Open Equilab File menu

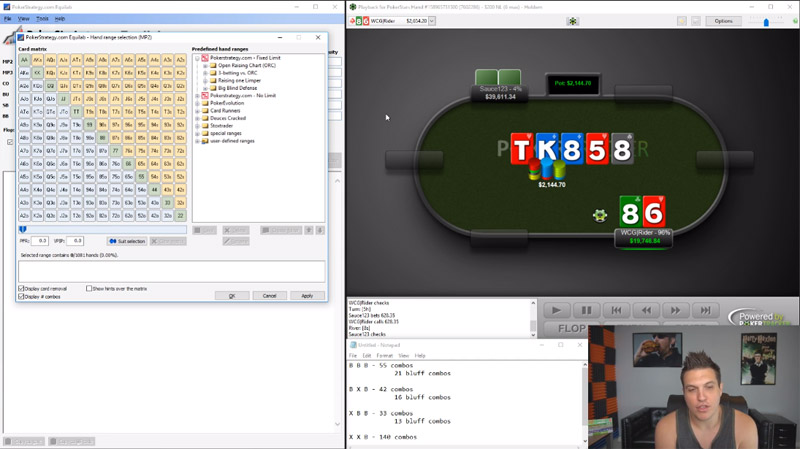pyautogui.click(x=8, y=19)
